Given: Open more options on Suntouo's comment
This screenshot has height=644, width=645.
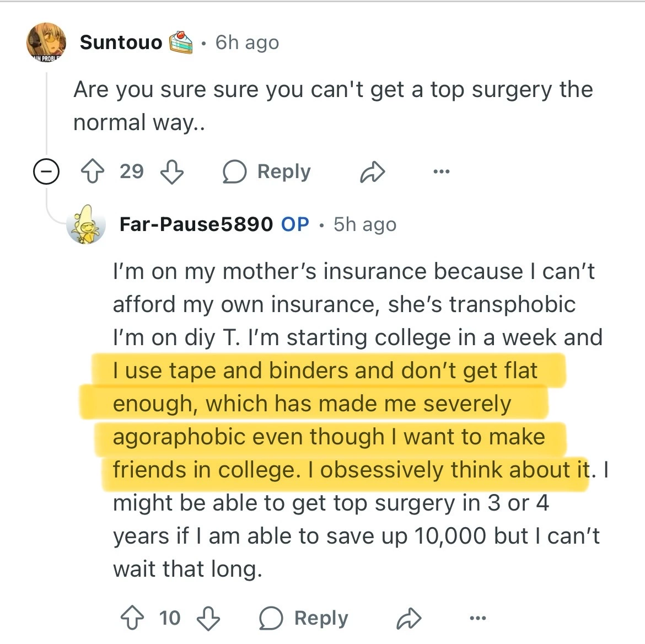Looking at the screenshot, I should [x=442, y=172].
